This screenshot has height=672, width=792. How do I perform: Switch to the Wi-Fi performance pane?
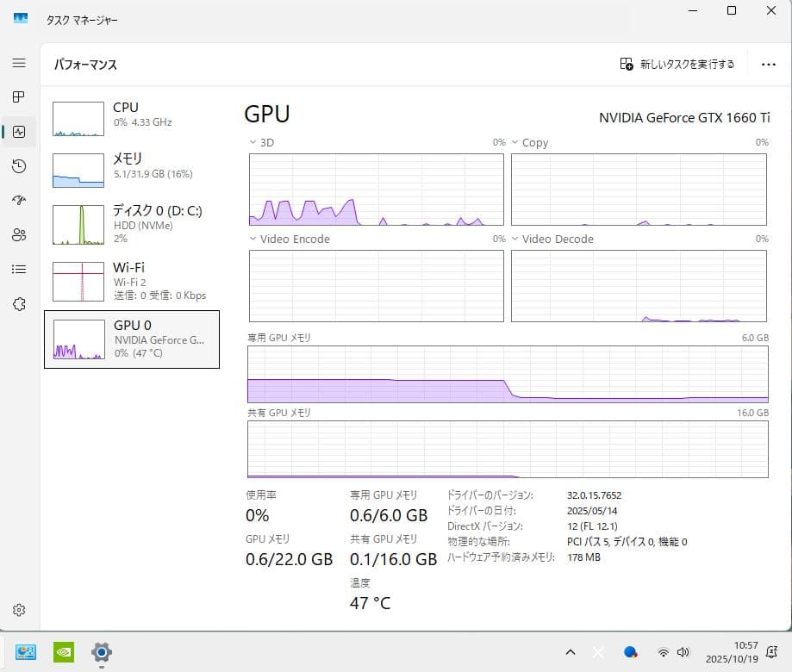(x=129, y=279)
